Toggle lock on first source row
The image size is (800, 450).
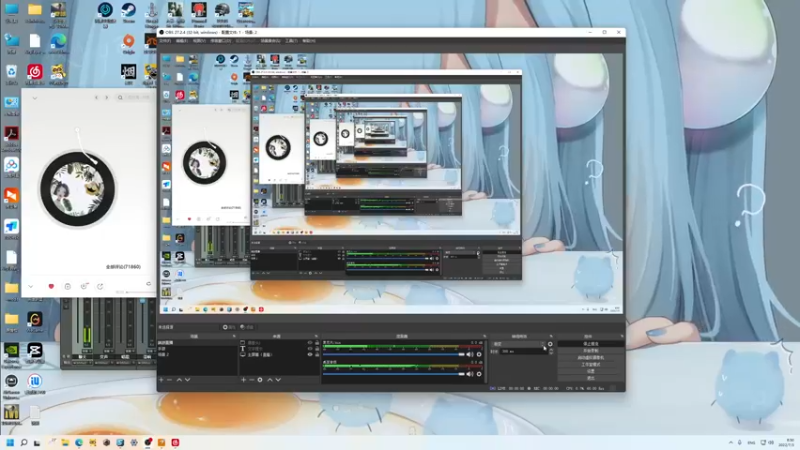click(x=317, y=343)
